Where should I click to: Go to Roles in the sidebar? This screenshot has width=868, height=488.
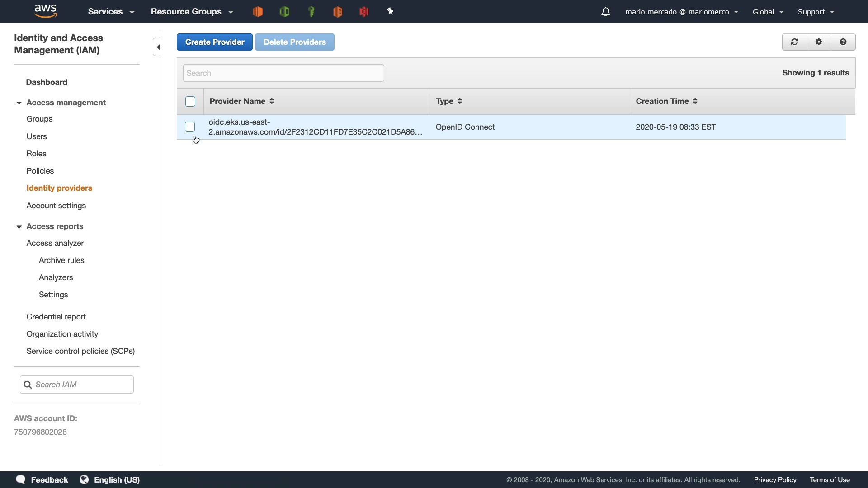point(37,154)
